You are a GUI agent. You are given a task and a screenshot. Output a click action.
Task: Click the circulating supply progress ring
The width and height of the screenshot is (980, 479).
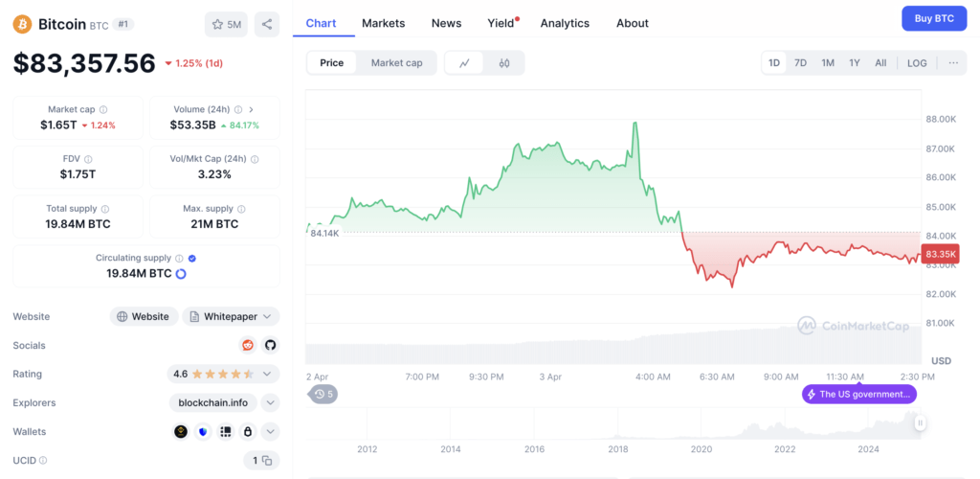coord(181,274)
